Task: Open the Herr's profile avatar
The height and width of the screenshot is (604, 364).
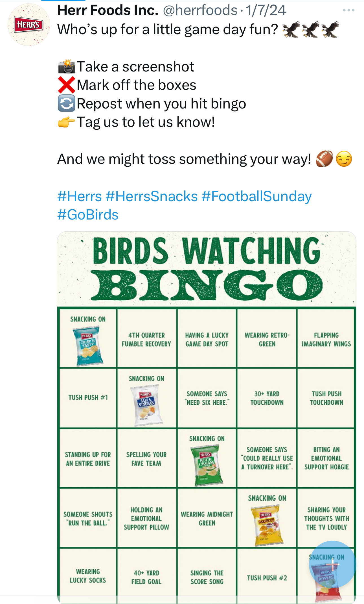Action: coord(29,25)
